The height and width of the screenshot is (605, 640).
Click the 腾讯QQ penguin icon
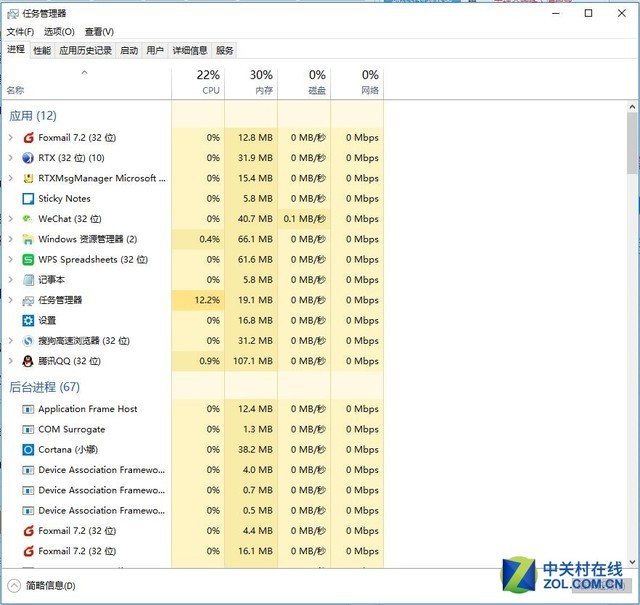[28, 361]
